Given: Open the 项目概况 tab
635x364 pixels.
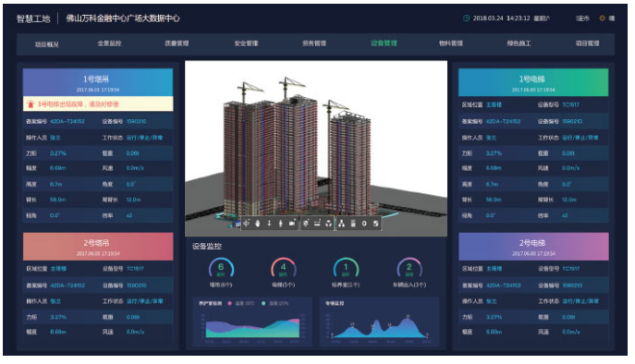Looking at the screenshot, I should click(x=46, y=44).
